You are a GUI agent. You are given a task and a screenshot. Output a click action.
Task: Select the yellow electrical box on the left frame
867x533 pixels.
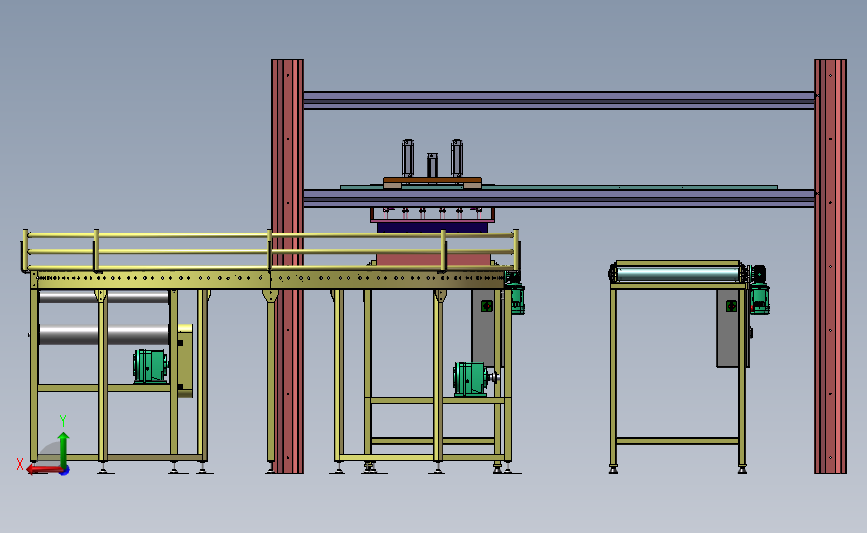pos(185,360)
